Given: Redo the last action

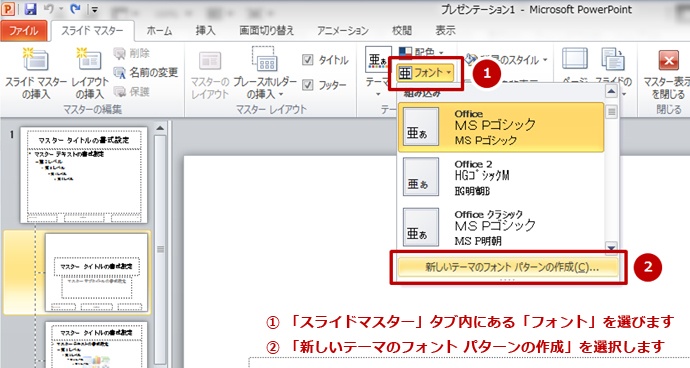Looking at the screenshot, I should tap(75, 8).
